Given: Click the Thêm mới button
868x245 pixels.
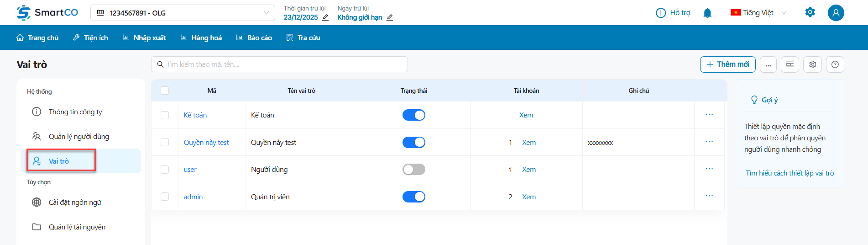Looking at the screenshot, I should [727, 64].
